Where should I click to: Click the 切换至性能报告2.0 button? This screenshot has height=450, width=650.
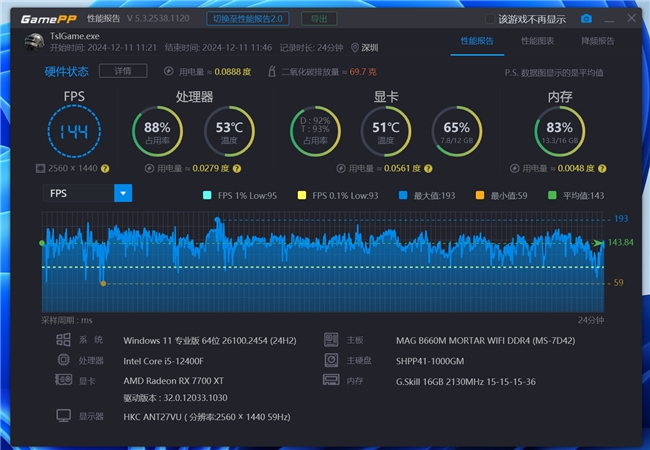click(x=248, y=19)
